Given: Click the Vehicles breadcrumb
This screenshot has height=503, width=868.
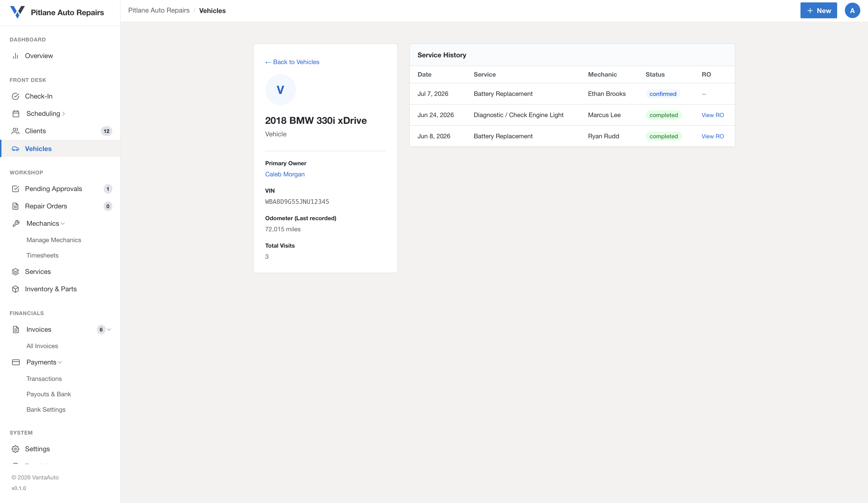Looking at the screenshot, I should coord(212,11).
